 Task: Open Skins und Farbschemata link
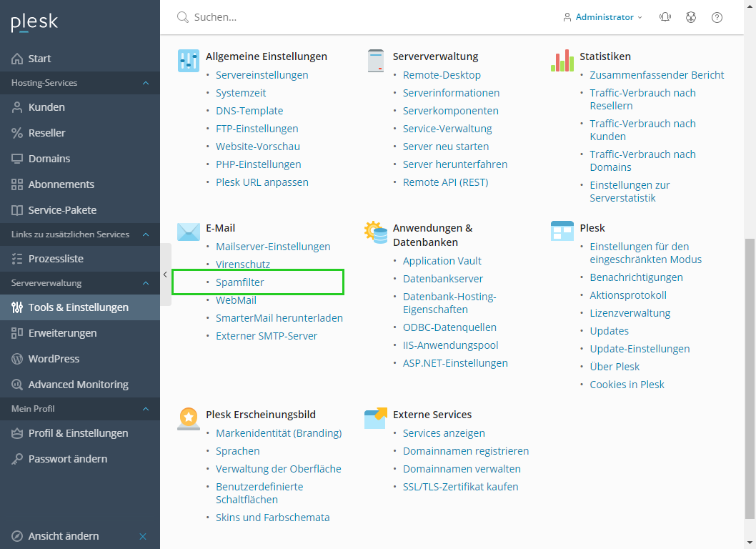pyautogui.click(x=273, y=517)
